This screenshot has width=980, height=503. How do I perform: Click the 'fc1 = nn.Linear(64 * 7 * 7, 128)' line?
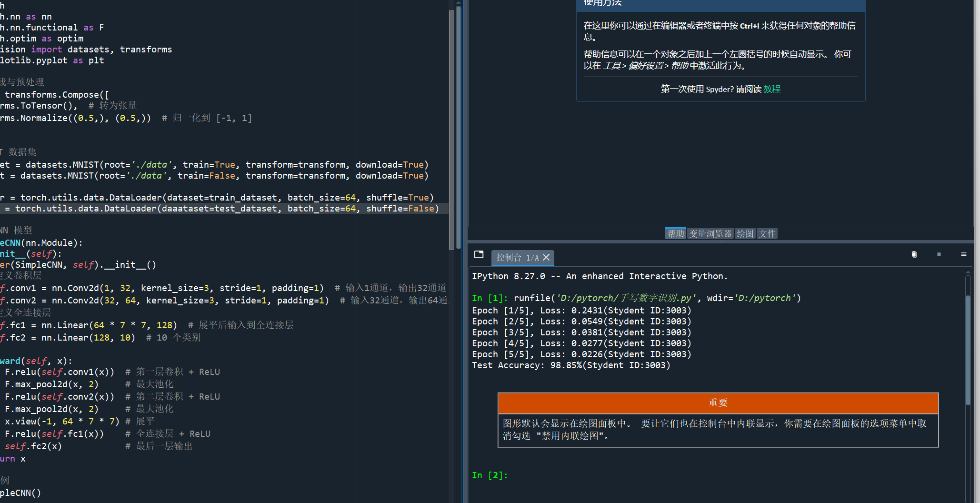(x=147, y=325)
